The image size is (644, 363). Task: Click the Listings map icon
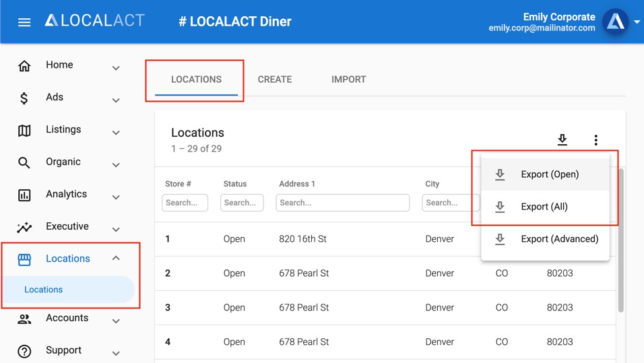24,131
